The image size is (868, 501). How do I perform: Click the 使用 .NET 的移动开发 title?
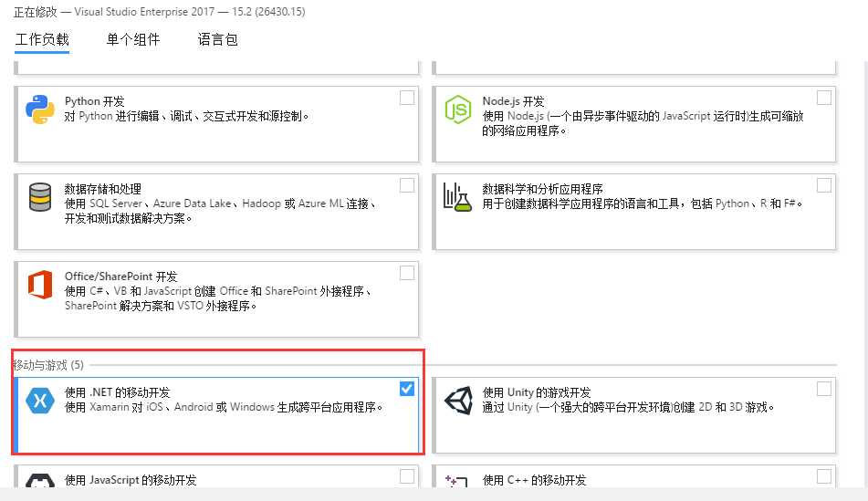118,392
